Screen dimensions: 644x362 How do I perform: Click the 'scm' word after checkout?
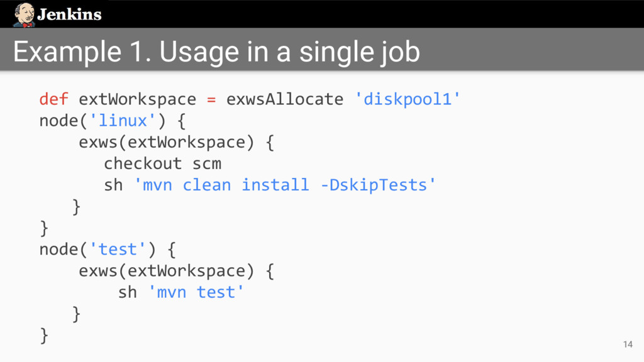[207, 163]
